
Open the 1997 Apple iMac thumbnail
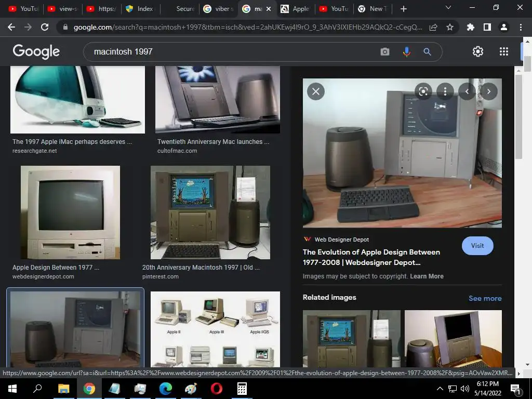pyautogui.click(x=77, y=99)
